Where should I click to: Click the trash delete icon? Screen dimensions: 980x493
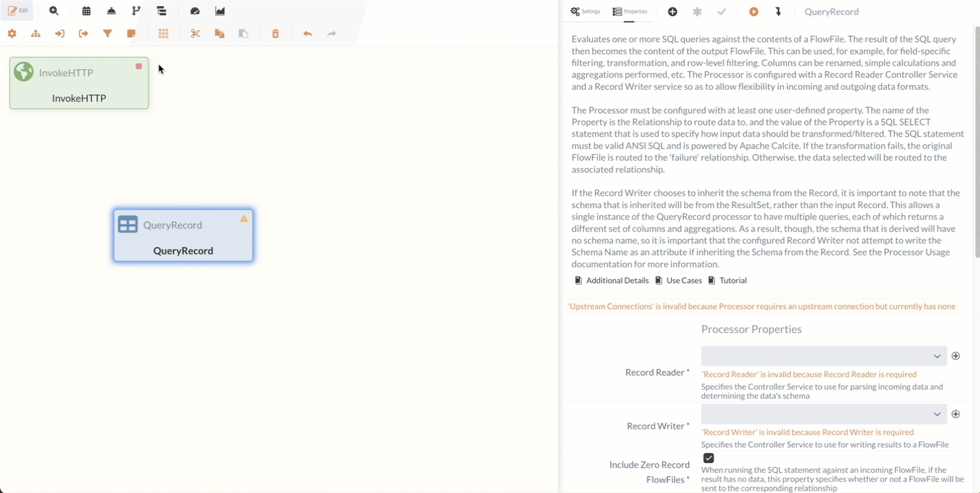(276, 34)
